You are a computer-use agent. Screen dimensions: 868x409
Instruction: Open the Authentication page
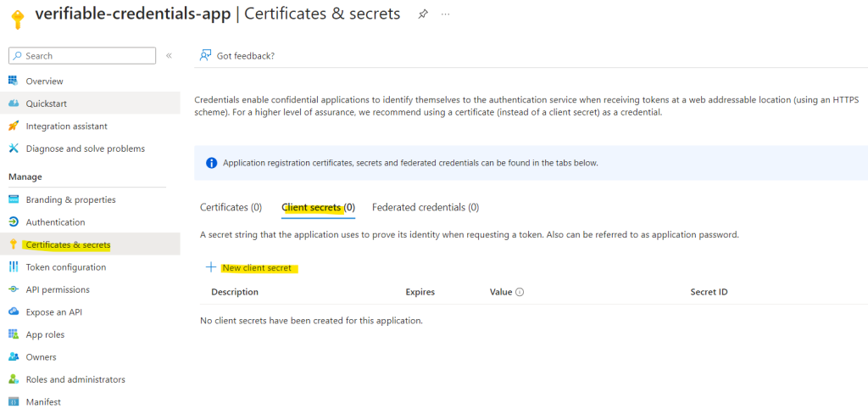tap(55, 222)
